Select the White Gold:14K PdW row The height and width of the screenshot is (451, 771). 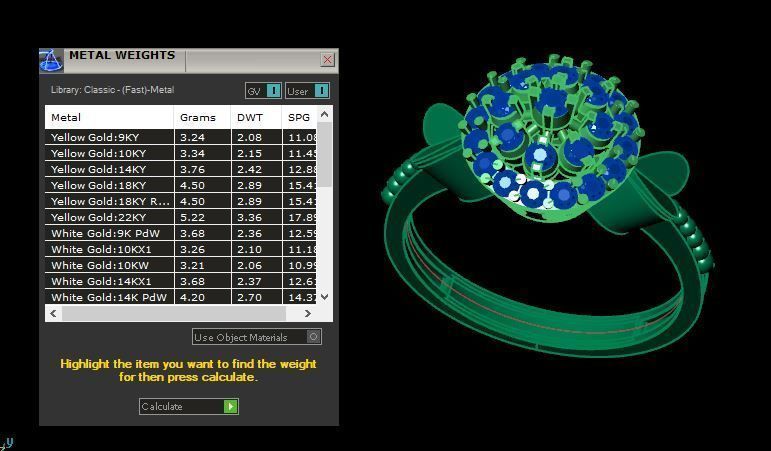181,297
